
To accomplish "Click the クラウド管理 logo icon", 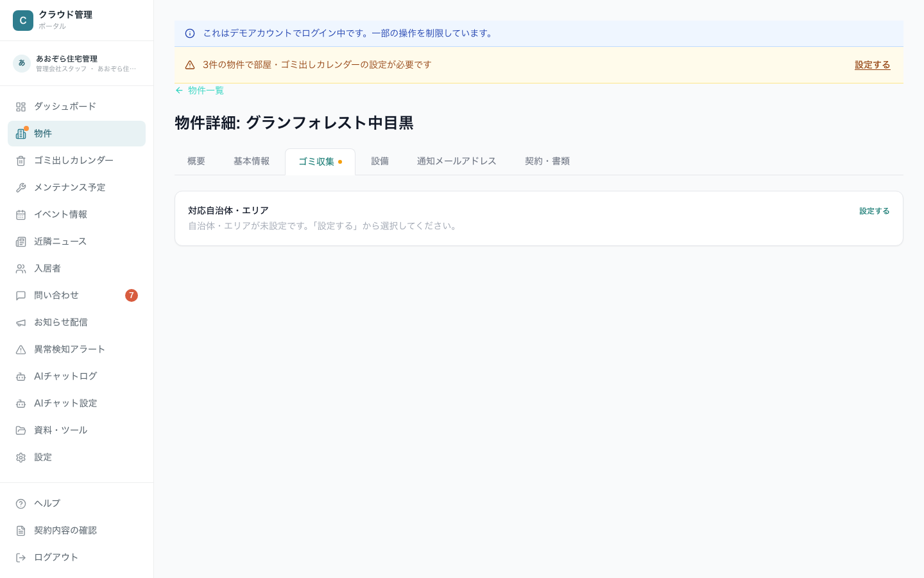I will 23,21.
